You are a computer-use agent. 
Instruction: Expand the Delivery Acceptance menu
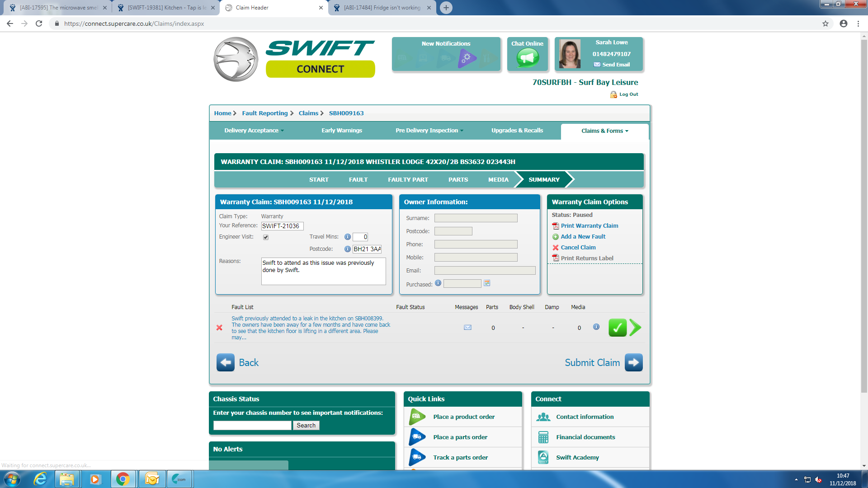click(x=254, y=131)
